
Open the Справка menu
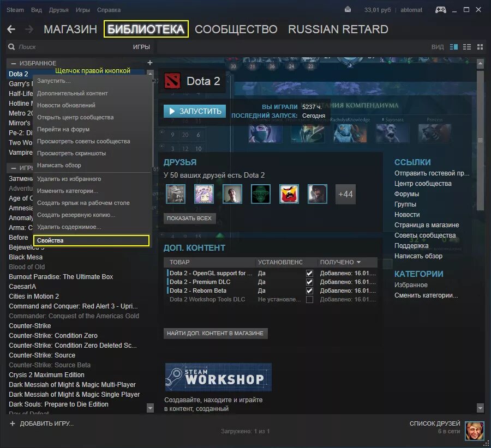click(x=109, y=10)
